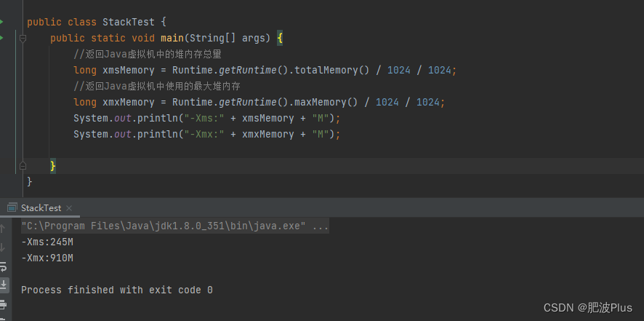Click the "-Xmx:" string literal
Screen dimensions: 644x321
(204, 134)
